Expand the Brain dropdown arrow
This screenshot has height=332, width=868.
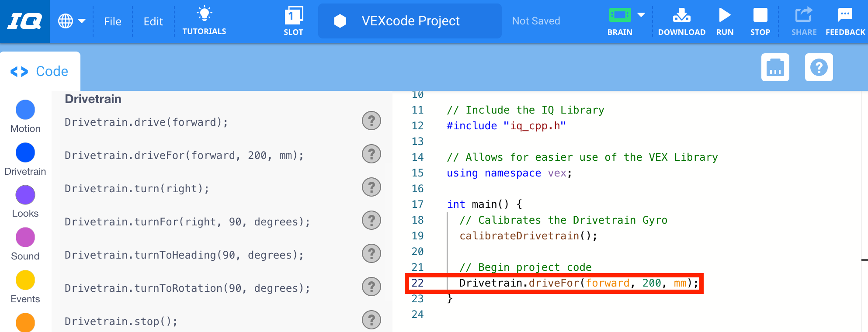641,15
